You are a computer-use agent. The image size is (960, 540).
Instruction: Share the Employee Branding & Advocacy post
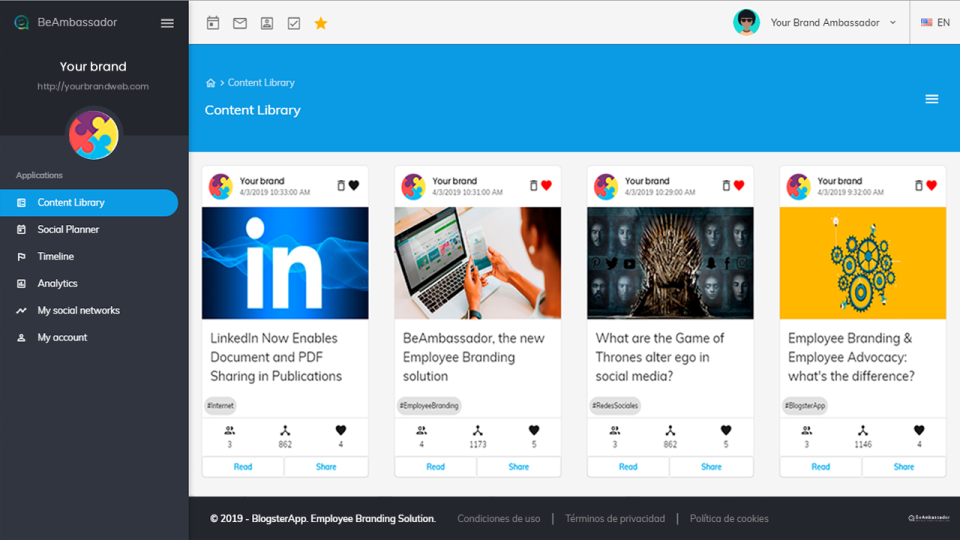pos(904,467)
